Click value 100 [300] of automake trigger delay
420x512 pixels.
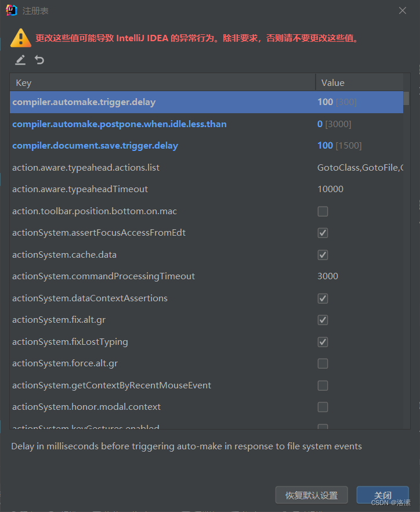(x=337, y=102)
